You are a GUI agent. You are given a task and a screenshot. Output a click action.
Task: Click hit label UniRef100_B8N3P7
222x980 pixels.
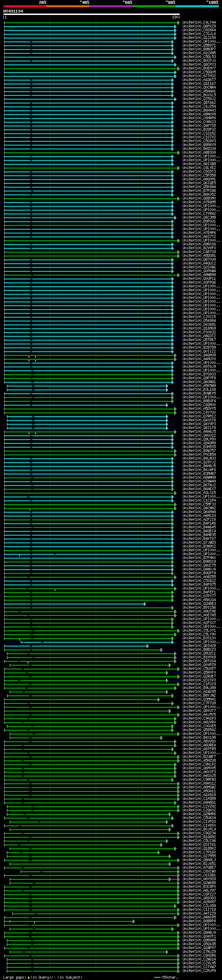pyautogui.click(x=199, y=49)
